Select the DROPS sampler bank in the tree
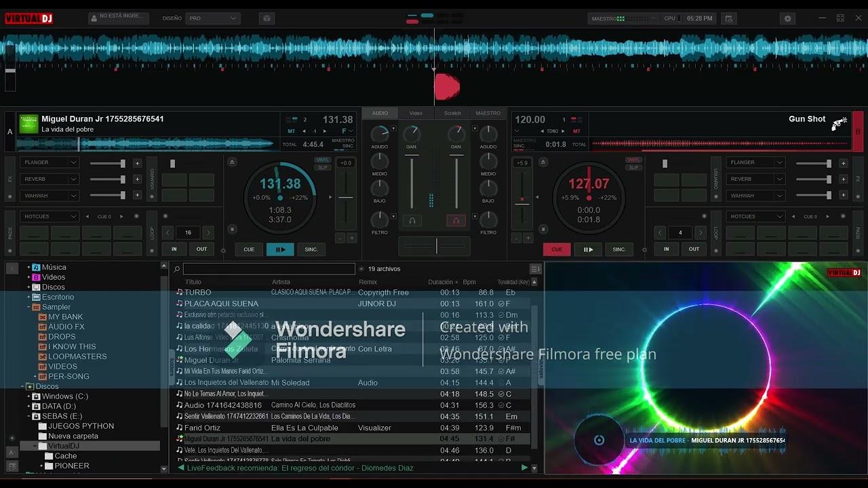Viewport: 868px width, 488px height. tap(62, 337)
